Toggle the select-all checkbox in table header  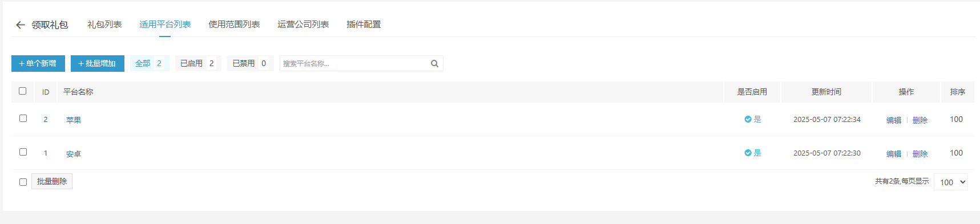click(23, 91)
